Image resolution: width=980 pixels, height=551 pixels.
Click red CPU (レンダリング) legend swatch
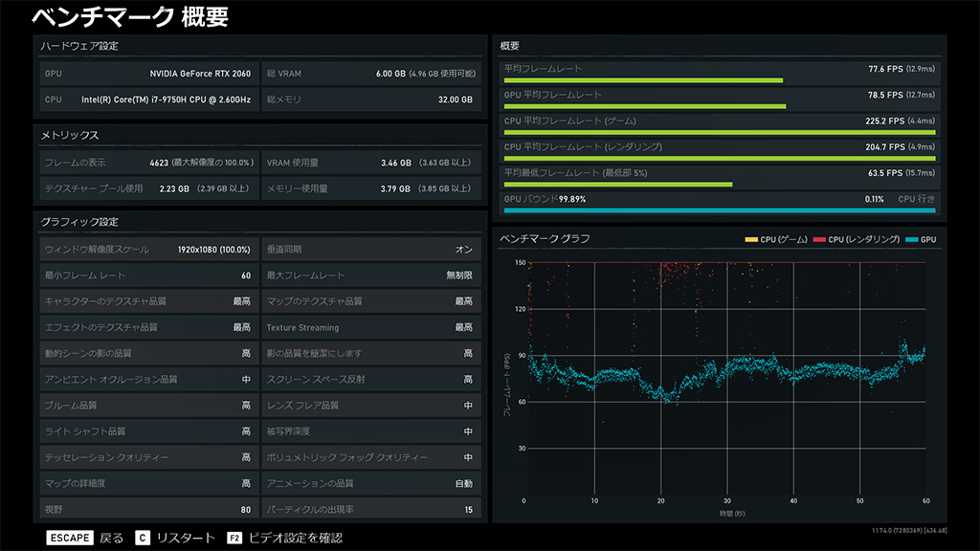[x=820, y=239]
